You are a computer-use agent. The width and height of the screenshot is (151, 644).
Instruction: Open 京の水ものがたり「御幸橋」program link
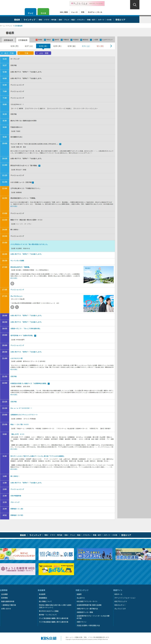20,267
